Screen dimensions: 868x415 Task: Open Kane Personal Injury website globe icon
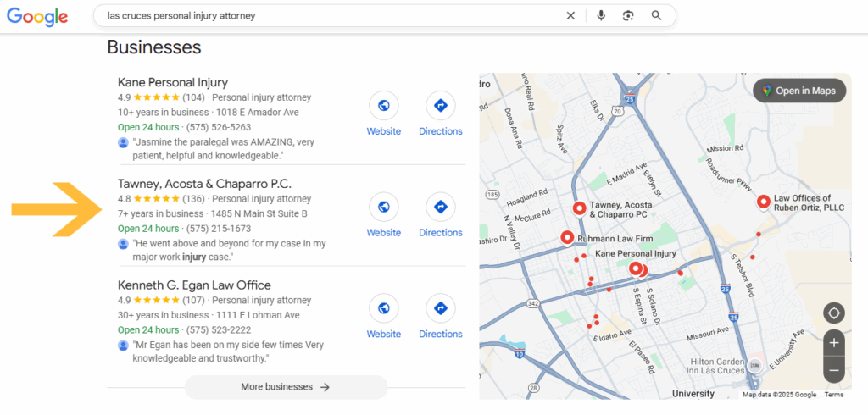coord(384,106)
